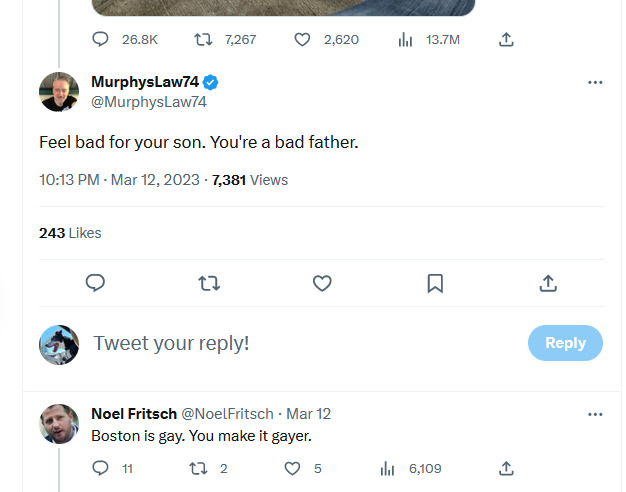Share Noel Fritsch's reply
The image size is (626, 492).
[506, 468]
